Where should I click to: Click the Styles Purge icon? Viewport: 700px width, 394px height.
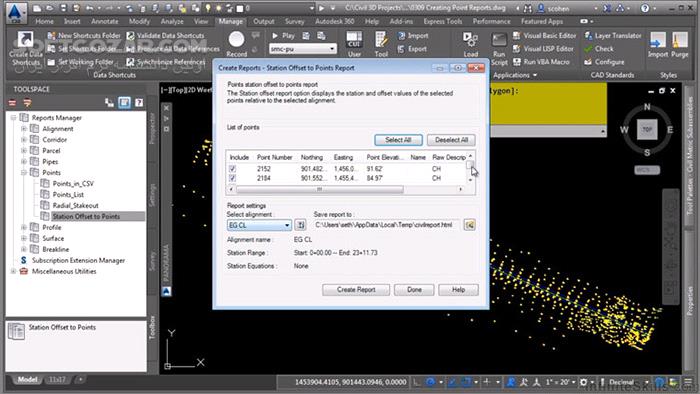679,40
